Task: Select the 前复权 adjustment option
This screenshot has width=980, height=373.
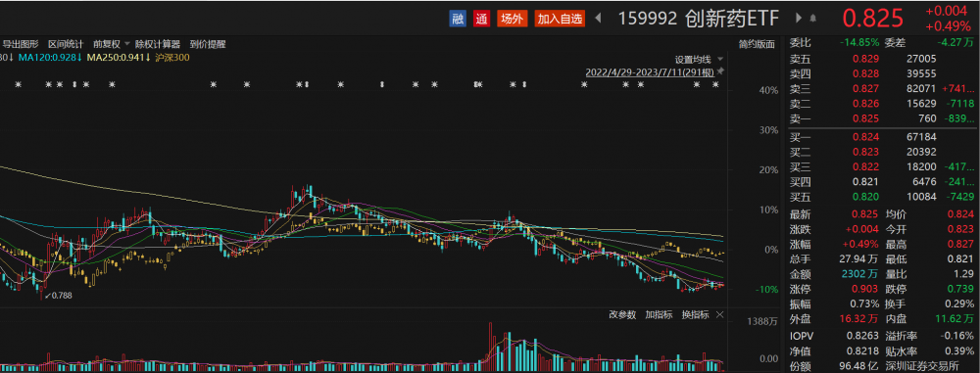Action: click(107, 44)
